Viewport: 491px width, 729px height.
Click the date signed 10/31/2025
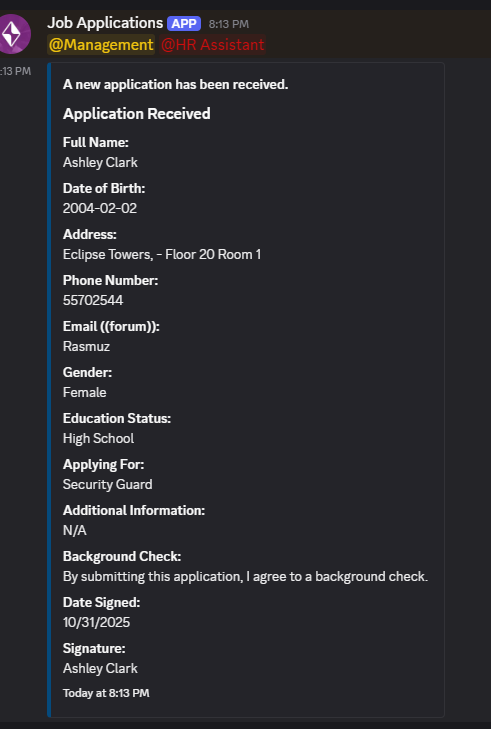click(x=97, y=623)
